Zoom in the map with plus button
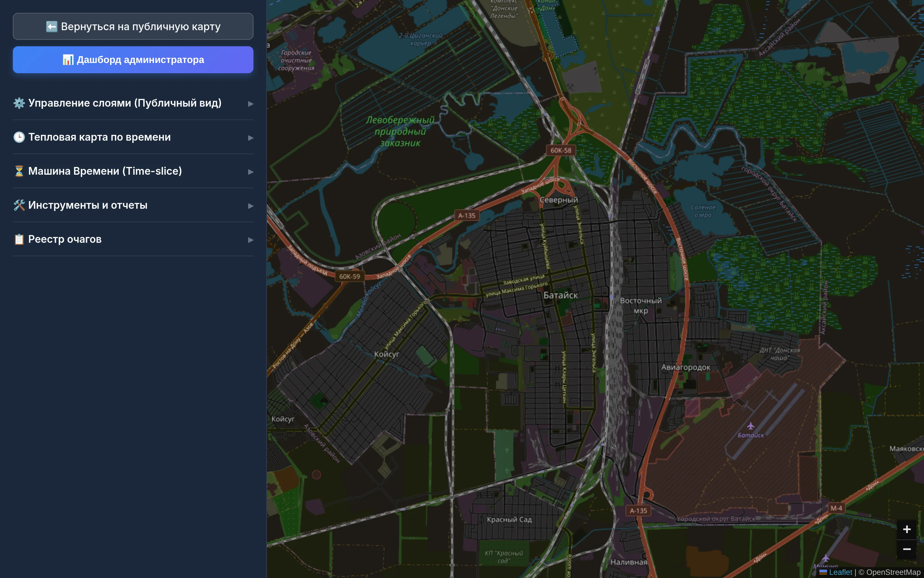The height and width of the screenshot is (578, 924). (x=906, y=530)
